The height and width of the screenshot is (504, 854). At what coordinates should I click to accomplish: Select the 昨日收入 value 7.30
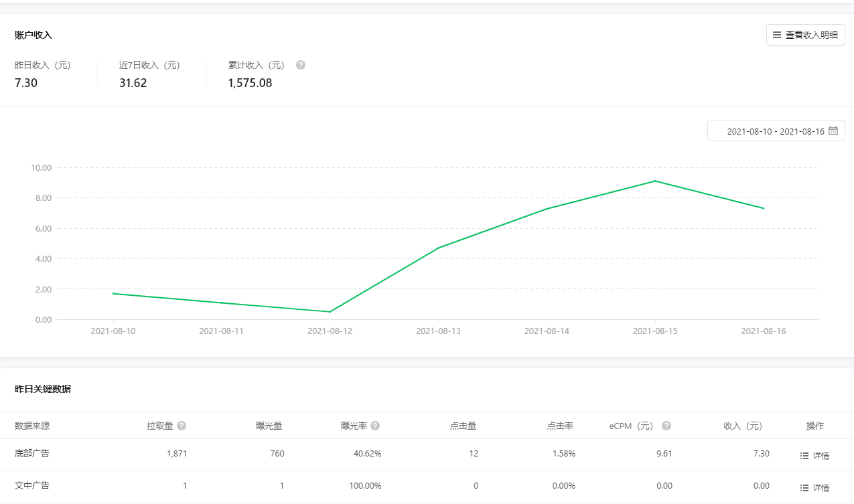click(26, 83)
